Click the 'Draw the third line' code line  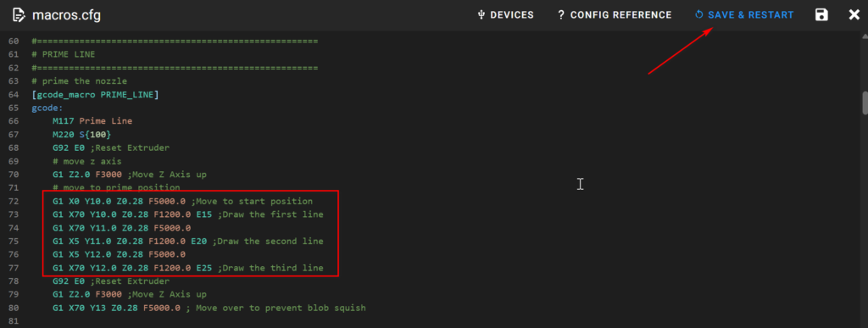click(187, 268)
